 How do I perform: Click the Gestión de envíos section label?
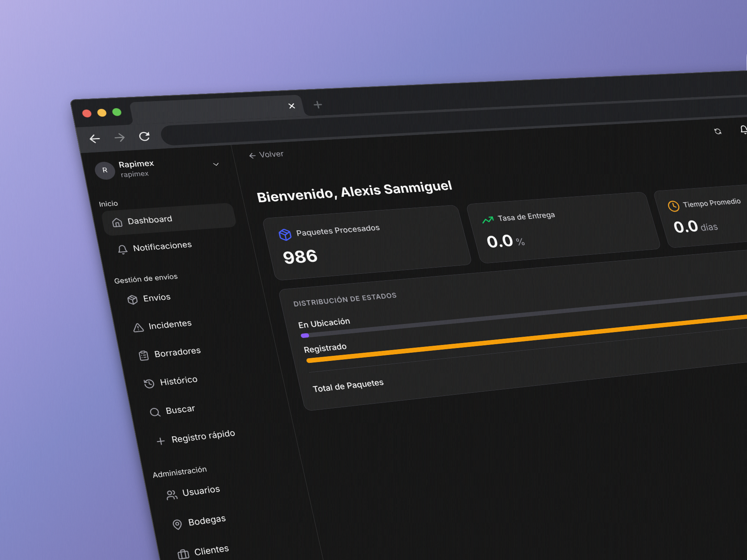coord(146,278)
